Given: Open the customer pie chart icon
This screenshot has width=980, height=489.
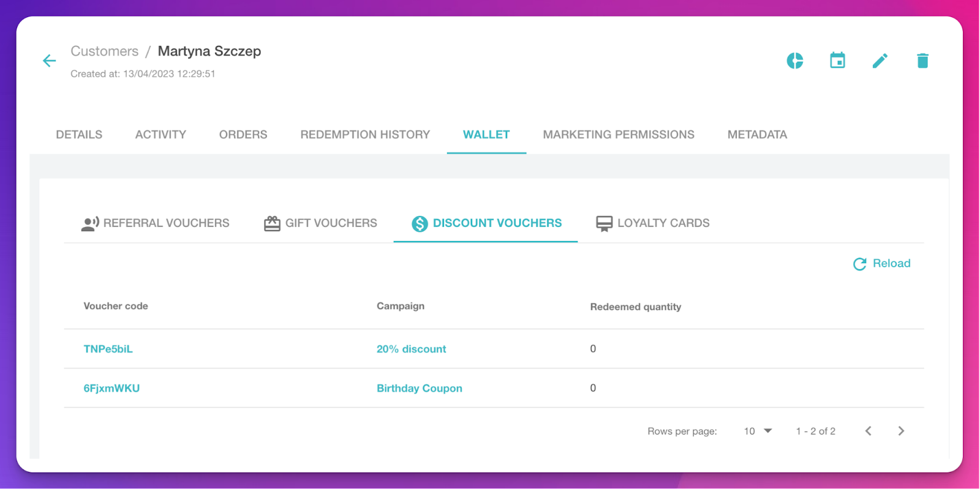Looking at the screenshot, I should pos(795,61).
